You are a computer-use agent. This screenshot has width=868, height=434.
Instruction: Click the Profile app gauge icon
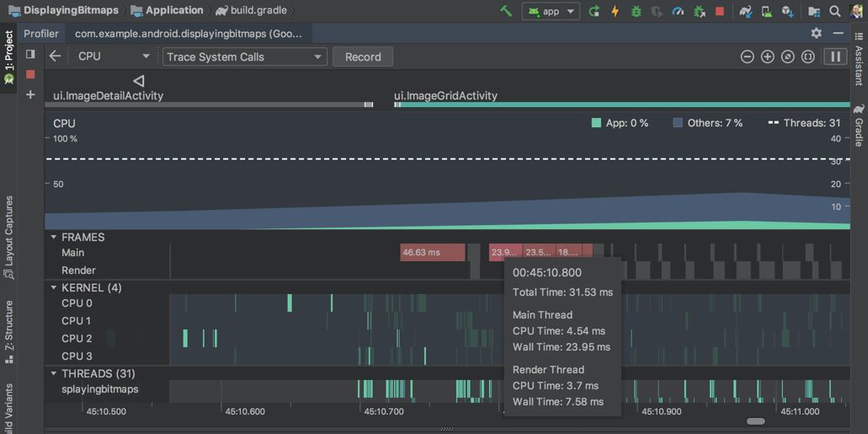pyautogui.click(x=679, y=11)
